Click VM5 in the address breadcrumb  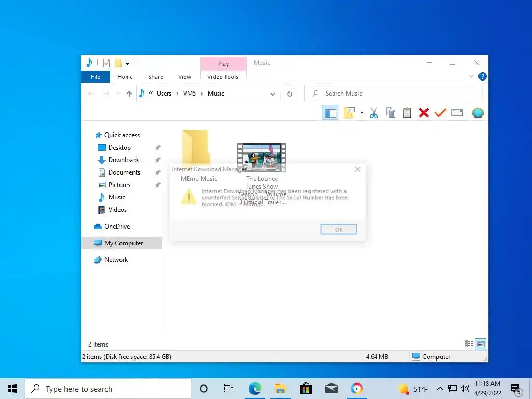click(189, 94)
